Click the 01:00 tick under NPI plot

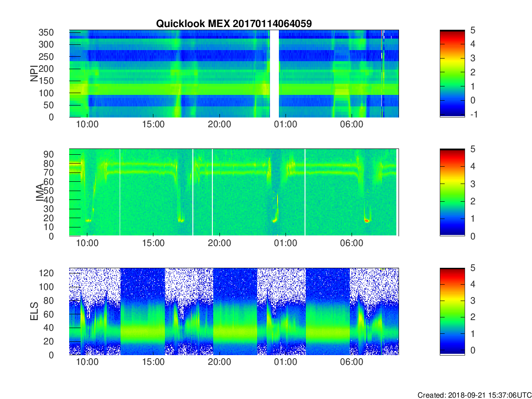pos(286,125)
